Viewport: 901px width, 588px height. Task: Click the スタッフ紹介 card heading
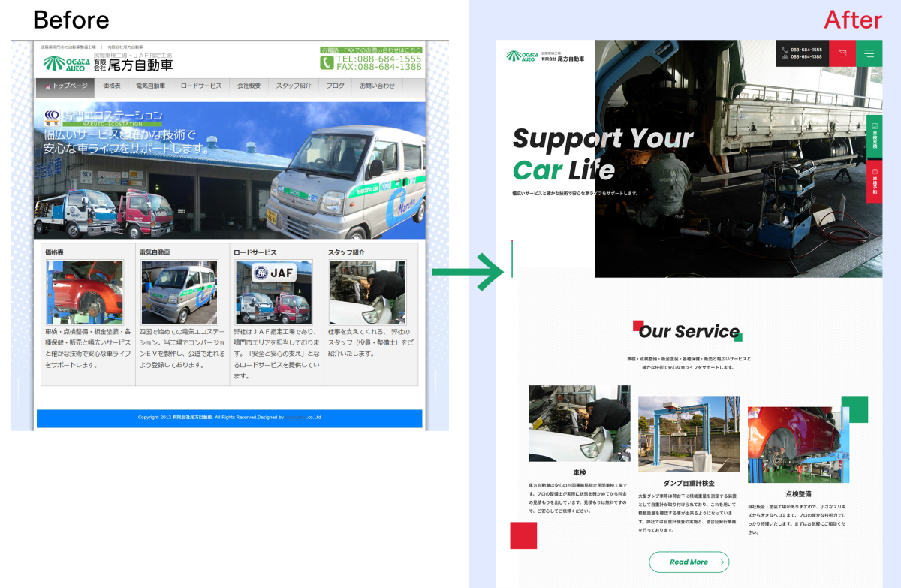click(x=346, y=252)
